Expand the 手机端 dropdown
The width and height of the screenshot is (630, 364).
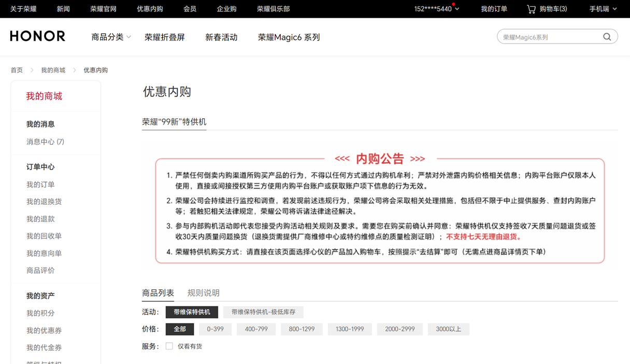603,9
